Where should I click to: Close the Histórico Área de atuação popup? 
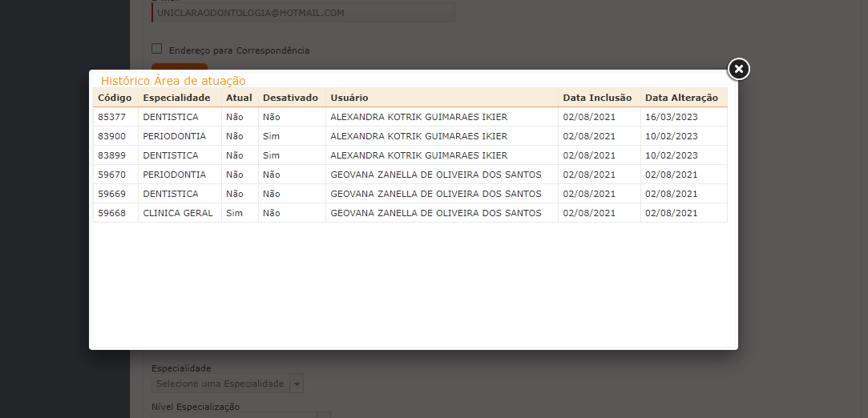[739, 70]
